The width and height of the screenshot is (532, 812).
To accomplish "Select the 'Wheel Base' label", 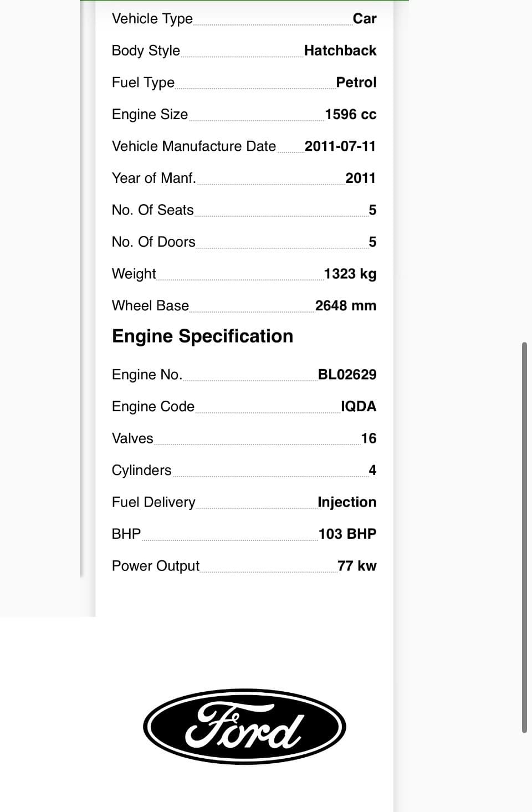I will 150,305.
